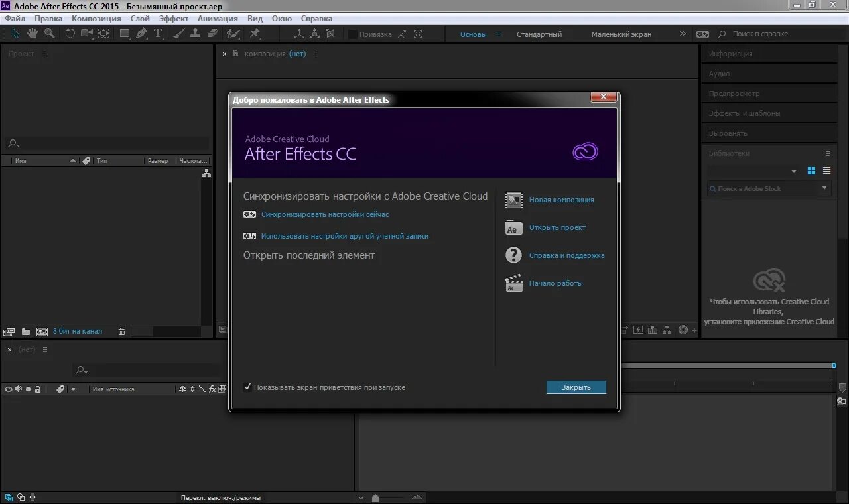
Task: Open the Файл menu
Action: pos(15,19)
